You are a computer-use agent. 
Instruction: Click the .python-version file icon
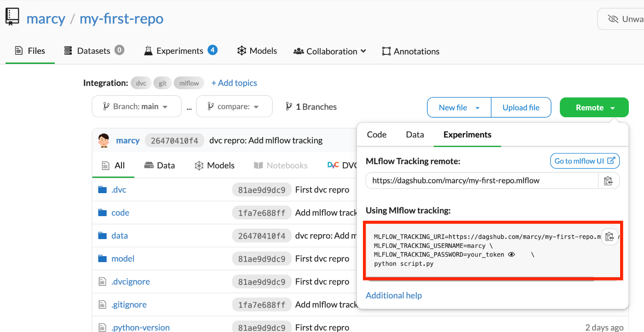[x=103, y=327]
